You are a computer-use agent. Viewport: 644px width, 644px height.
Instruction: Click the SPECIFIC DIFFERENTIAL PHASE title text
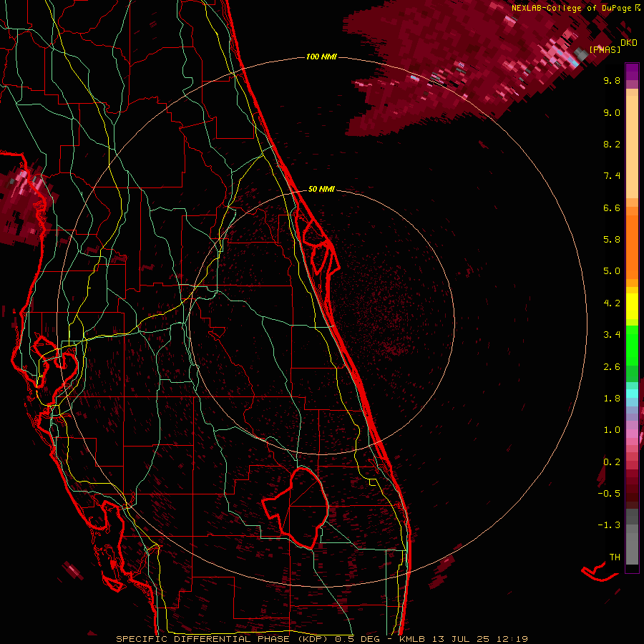[x=203, y=639]
